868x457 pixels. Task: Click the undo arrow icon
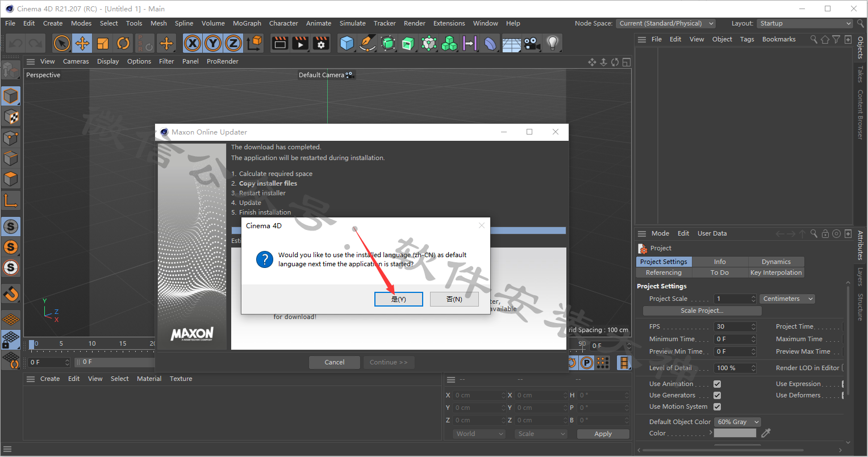15,43
